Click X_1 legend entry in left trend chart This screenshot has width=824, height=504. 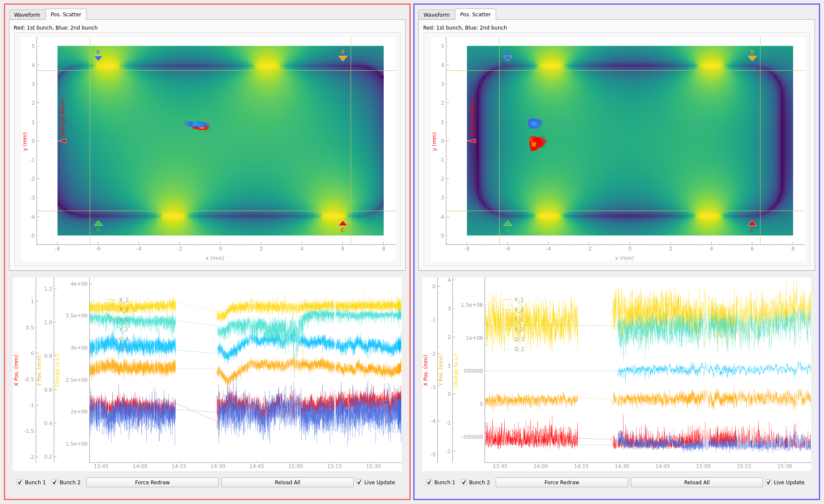click(123, 300)
